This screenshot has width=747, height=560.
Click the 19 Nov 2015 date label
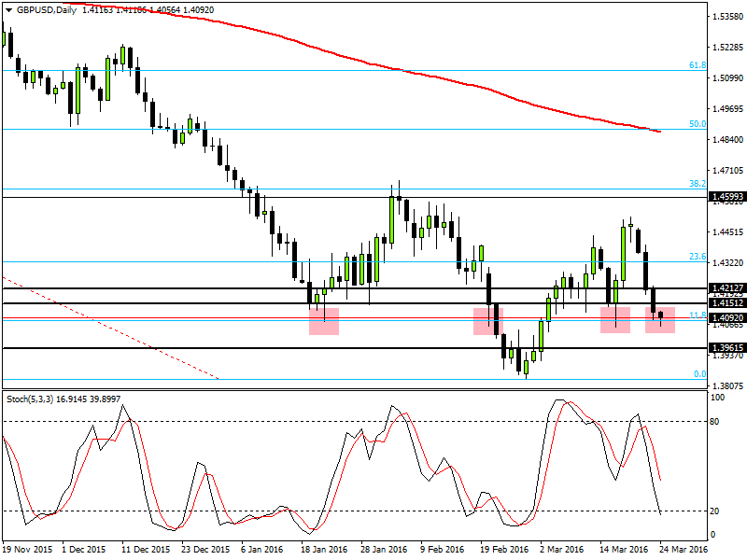27,550
